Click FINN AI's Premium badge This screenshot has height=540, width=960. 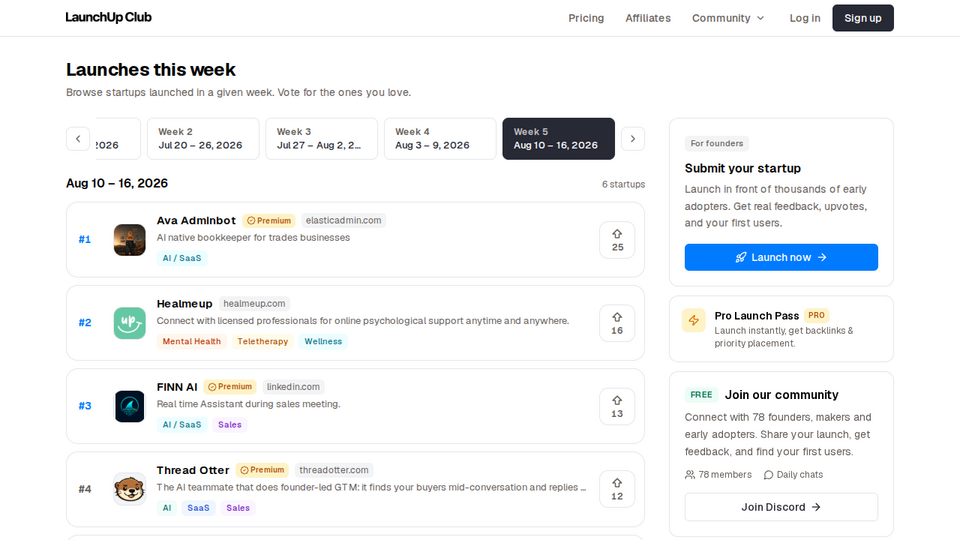pos(230,387)
